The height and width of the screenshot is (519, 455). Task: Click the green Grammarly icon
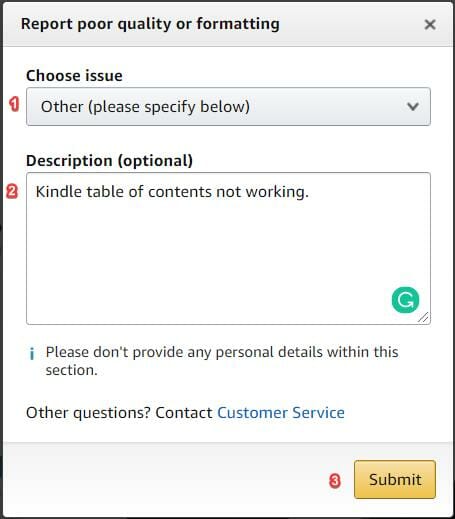point(405,300)
